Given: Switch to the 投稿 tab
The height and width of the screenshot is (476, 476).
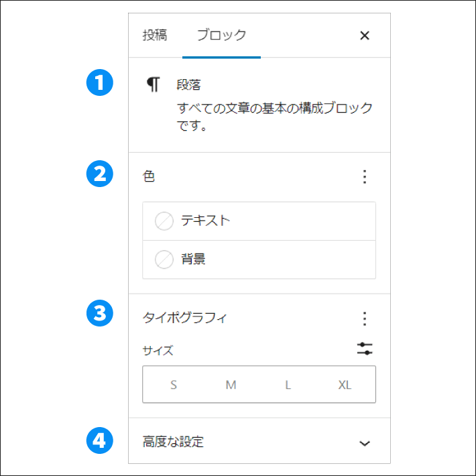Looking at the screenshot, I should [155, 36].
